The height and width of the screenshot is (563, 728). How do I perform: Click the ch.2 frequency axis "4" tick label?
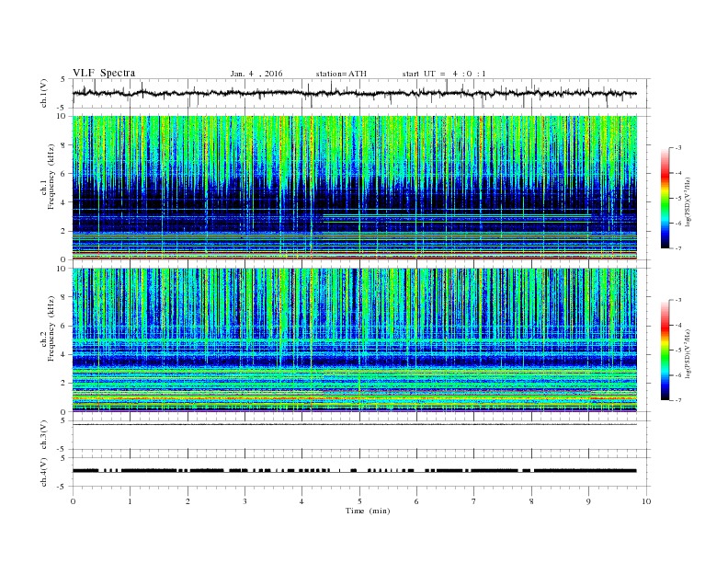pyautogui.click(x=64, y=354)
